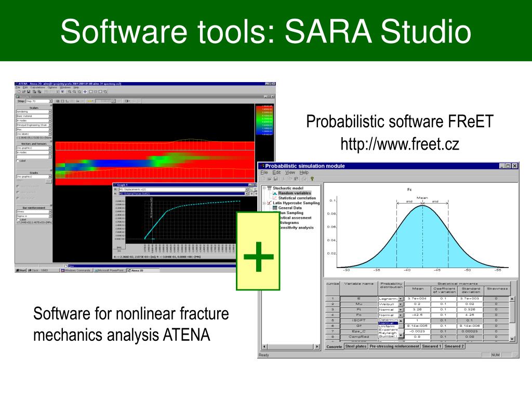
Task: Open the distribution dropdown for variable E
Action: tap(401, 299)
